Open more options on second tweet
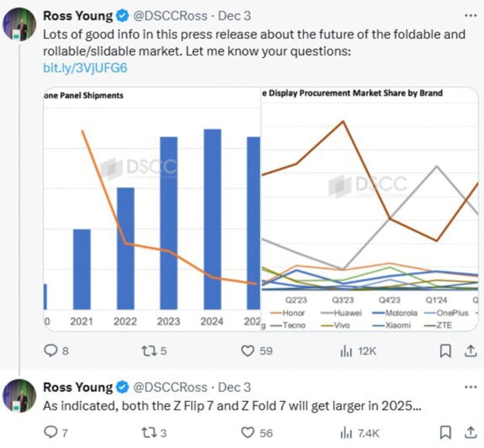Viewport: 484px width, 448px height. pos(471,387)
